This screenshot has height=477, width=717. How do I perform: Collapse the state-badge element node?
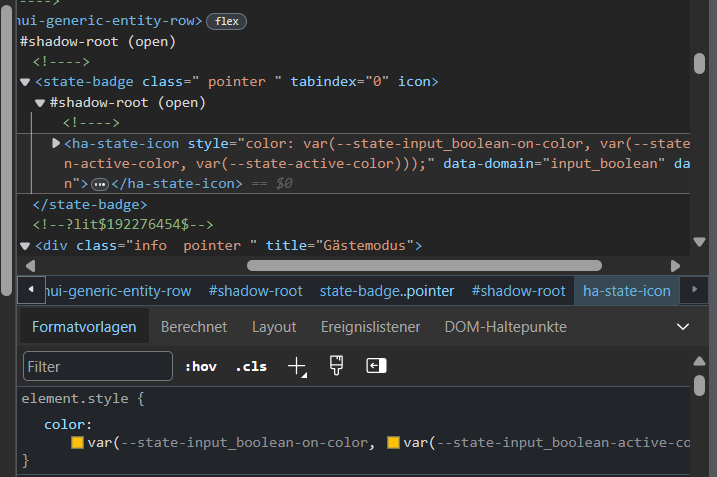click(25, 82)
